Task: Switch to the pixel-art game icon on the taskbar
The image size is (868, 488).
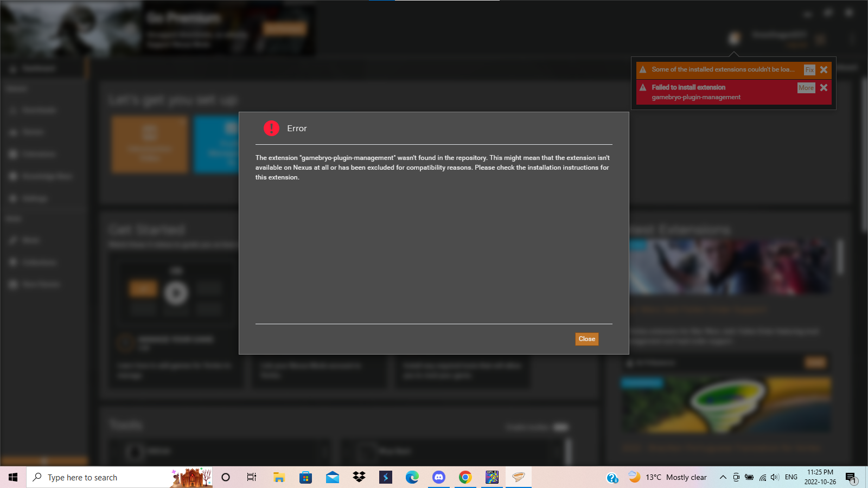Action: [x=492, y=477]
